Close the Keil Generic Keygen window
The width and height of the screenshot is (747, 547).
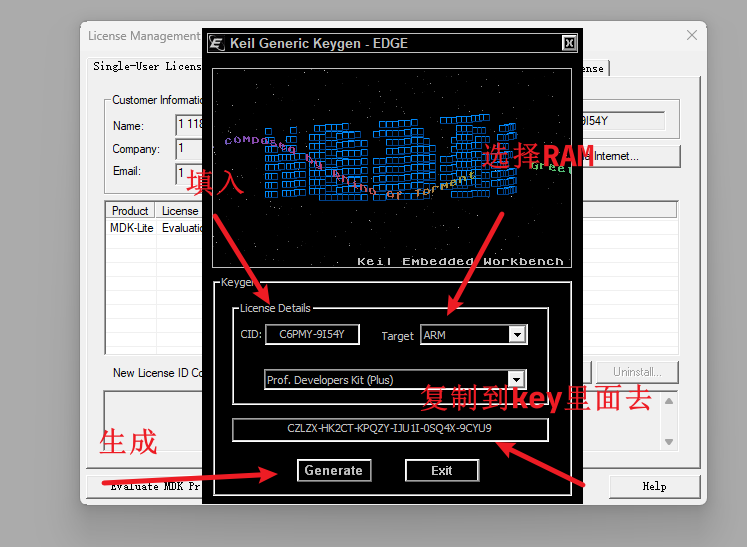(569, 43)
